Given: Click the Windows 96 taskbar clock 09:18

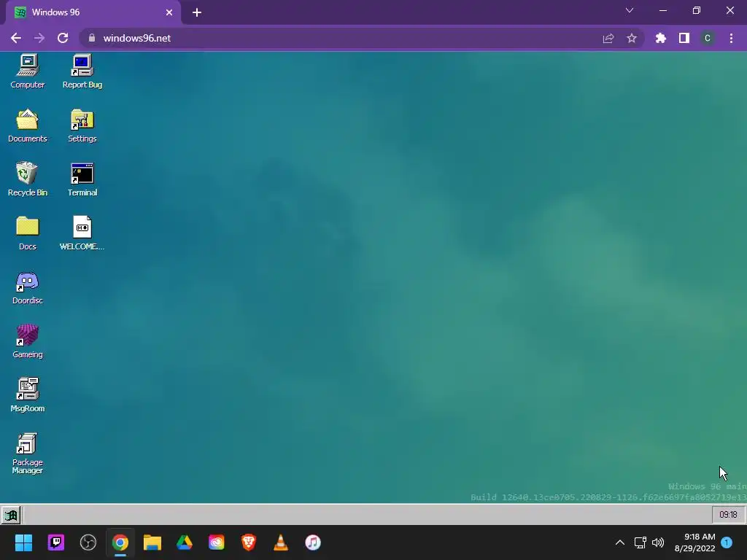Looking at the screenshot, I should [x=728, y=514].
